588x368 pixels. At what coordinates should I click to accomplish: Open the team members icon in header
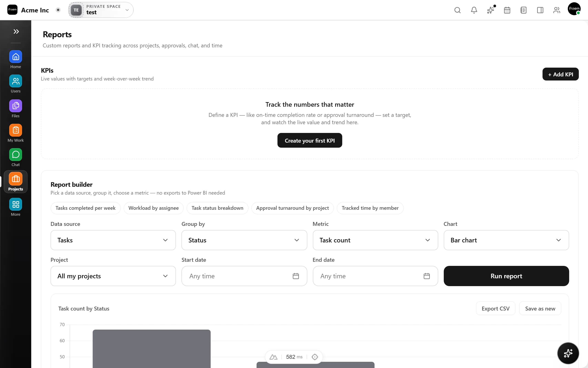557,10
